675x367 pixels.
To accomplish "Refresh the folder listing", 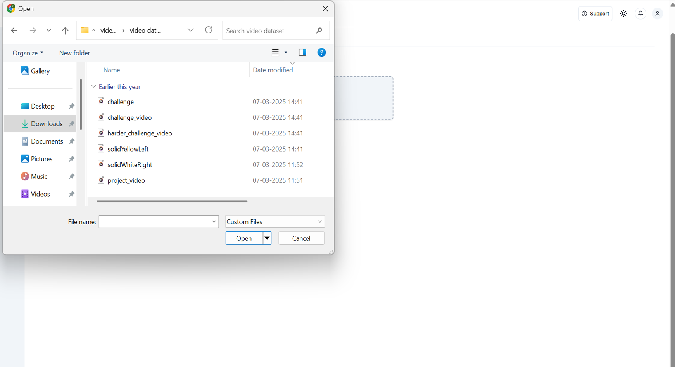I will [208, 30].
